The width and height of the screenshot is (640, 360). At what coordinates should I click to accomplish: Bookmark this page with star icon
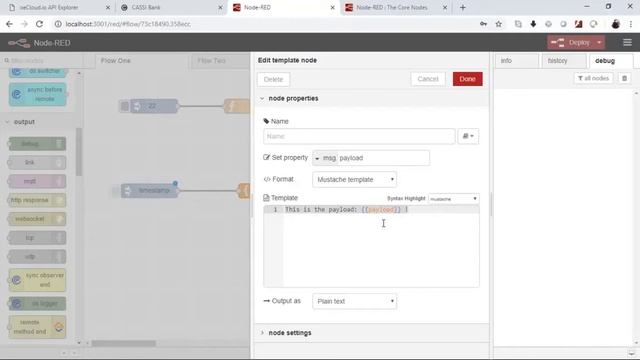pyautogui.click(x=498, y=24)
